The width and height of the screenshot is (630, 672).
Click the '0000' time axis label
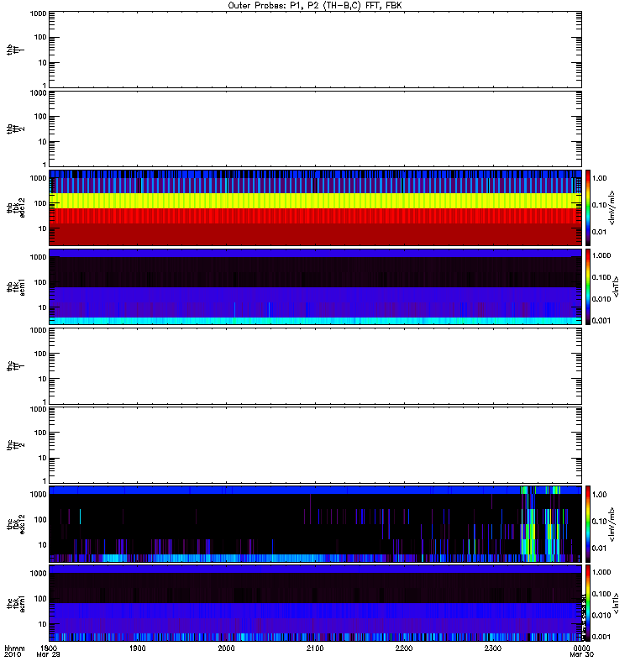click(x=581, y=648)
